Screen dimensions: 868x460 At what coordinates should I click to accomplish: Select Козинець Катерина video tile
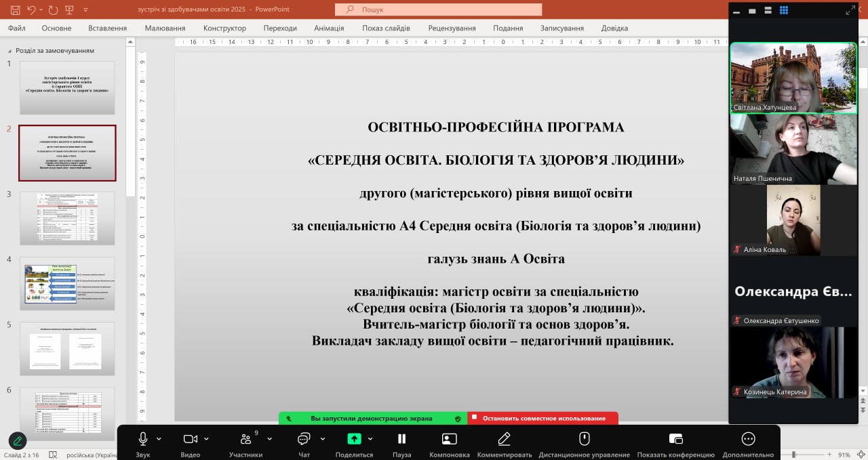[793, 362]
